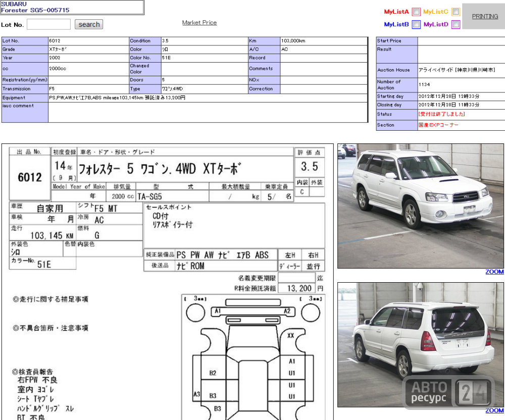Click the SUBARU Forester SG5-005715 title
The height and width of the screenshot is (420, 505).
click(35, 7)
